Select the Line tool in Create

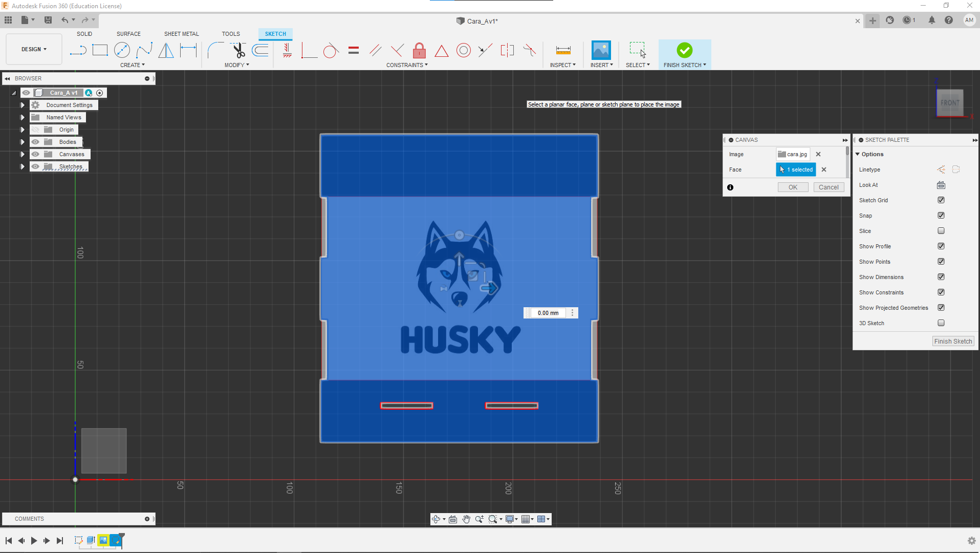(78, 50)
